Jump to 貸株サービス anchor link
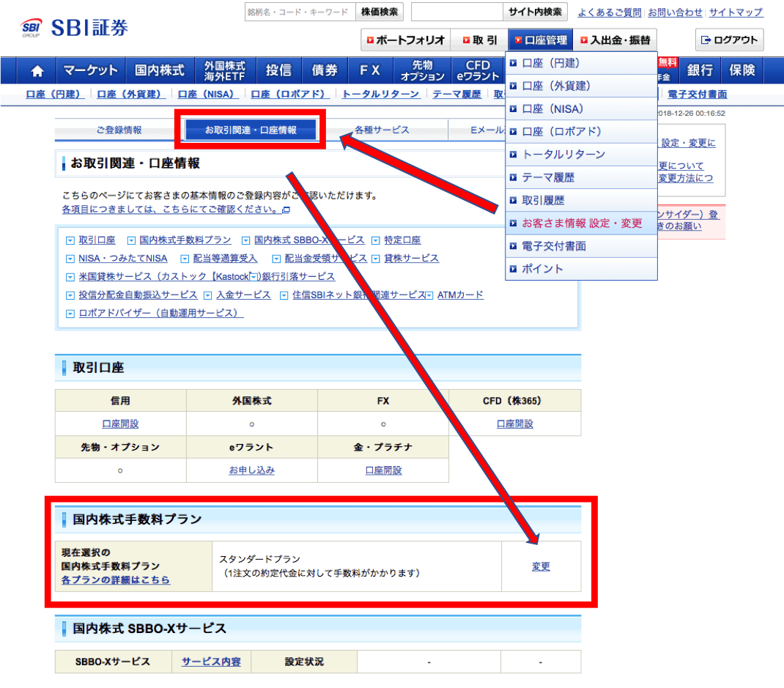Image resolution: width=784 pixels, height=688 pixels. click(411, 259)
